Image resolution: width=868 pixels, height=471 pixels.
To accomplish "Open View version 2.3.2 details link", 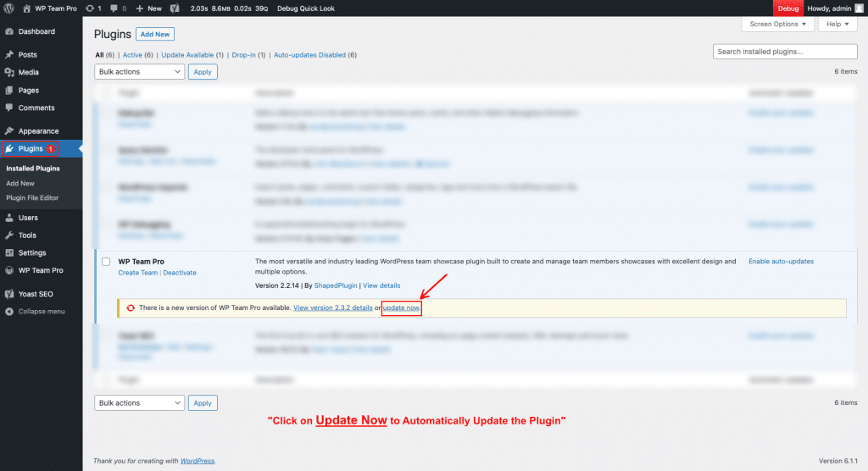I will (x=332, y=308).
